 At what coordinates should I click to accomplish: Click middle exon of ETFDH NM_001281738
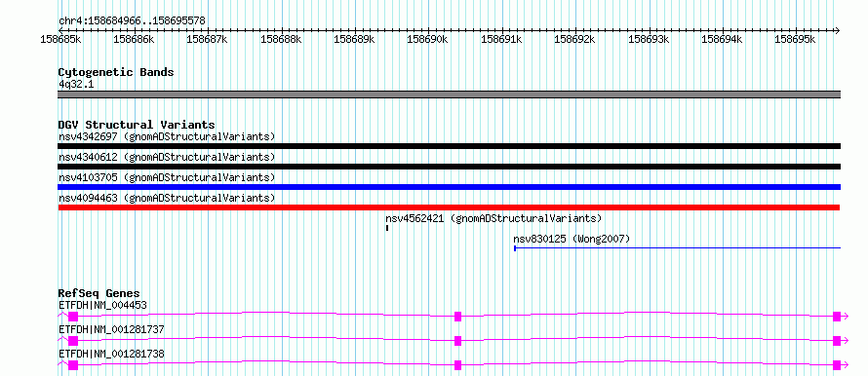coord(457,365)
